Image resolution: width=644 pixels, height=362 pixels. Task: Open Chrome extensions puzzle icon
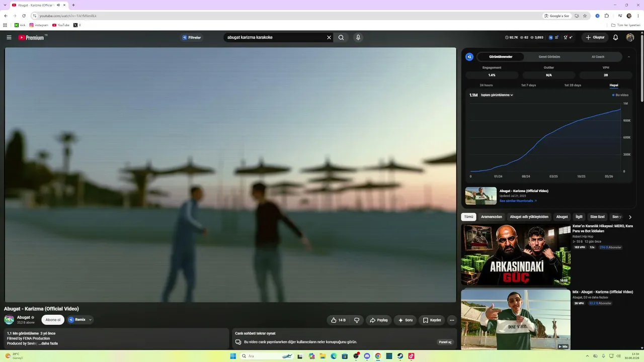(x=606, y=16)
